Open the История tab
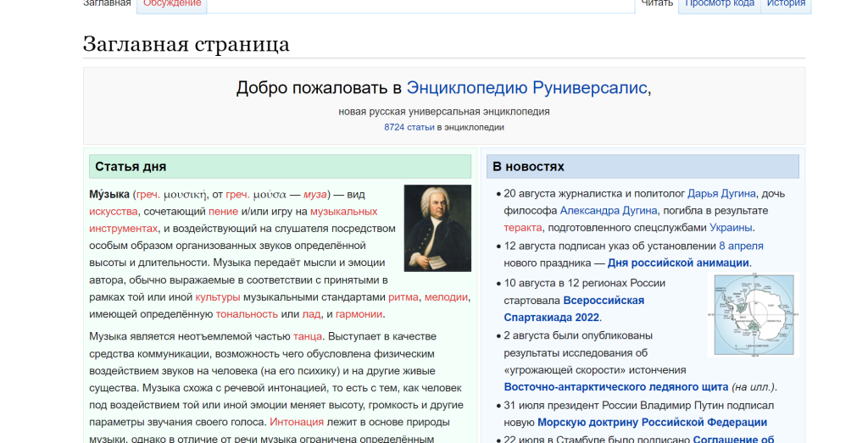868x443 pixels. pos(786,3)
